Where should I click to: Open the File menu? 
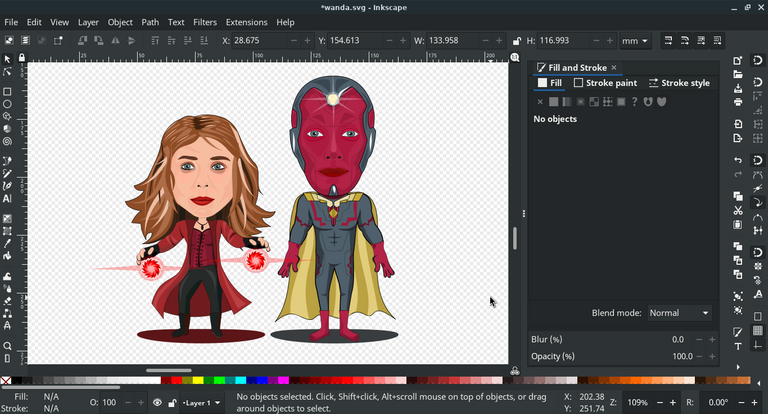11,22
